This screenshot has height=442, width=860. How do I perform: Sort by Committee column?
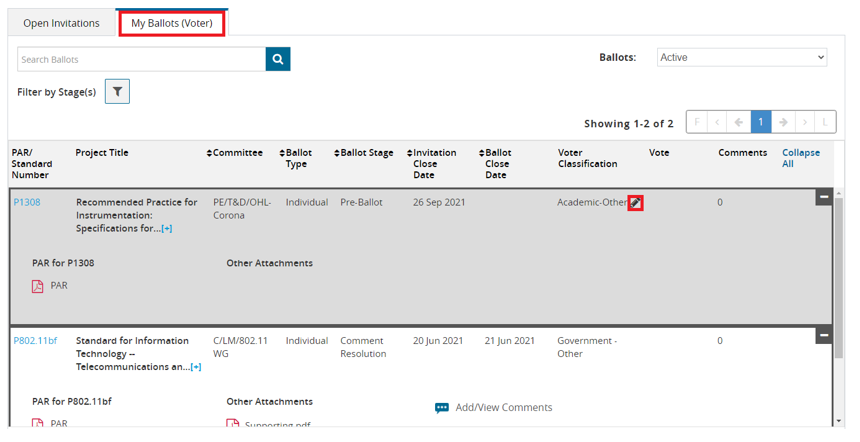(x=235, y=153)
